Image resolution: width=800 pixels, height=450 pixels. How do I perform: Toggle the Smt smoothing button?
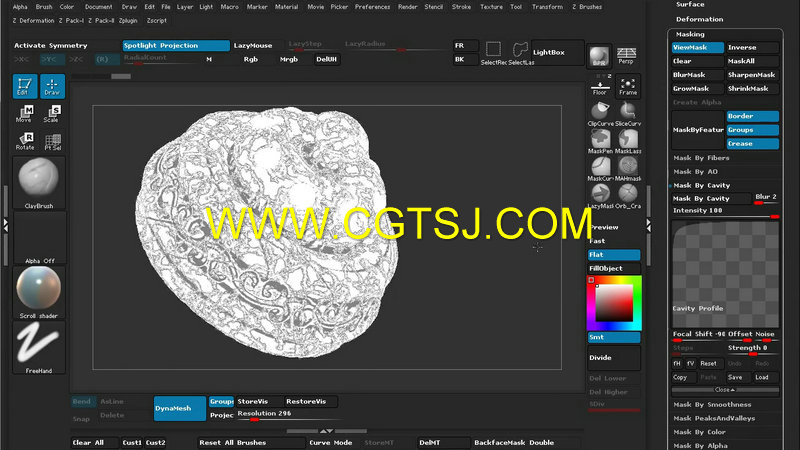point(614,337)
